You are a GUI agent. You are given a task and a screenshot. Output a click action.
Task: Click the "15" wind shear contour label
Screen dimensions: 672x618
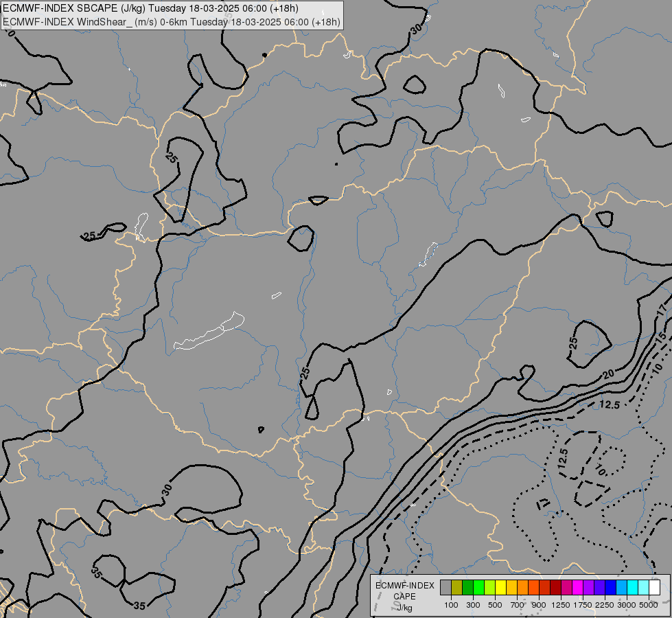pyautogui.click(x=660, y=338)
